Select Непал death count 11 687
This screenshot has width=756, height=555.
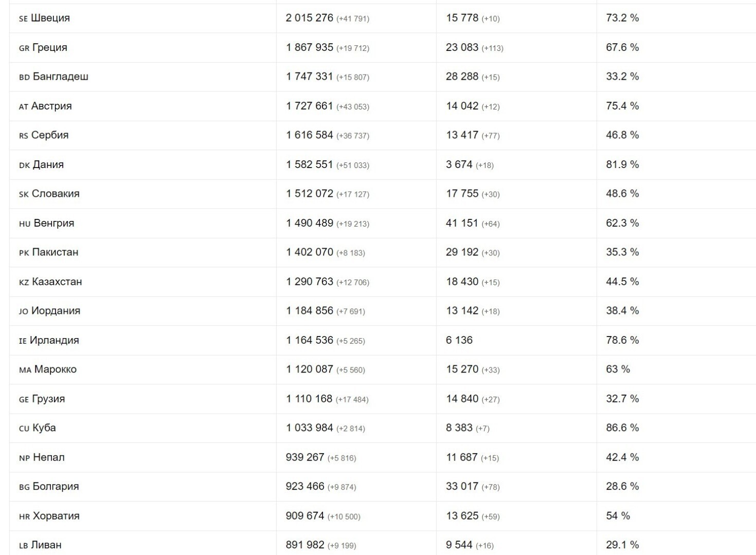click(x=462, y=457)
